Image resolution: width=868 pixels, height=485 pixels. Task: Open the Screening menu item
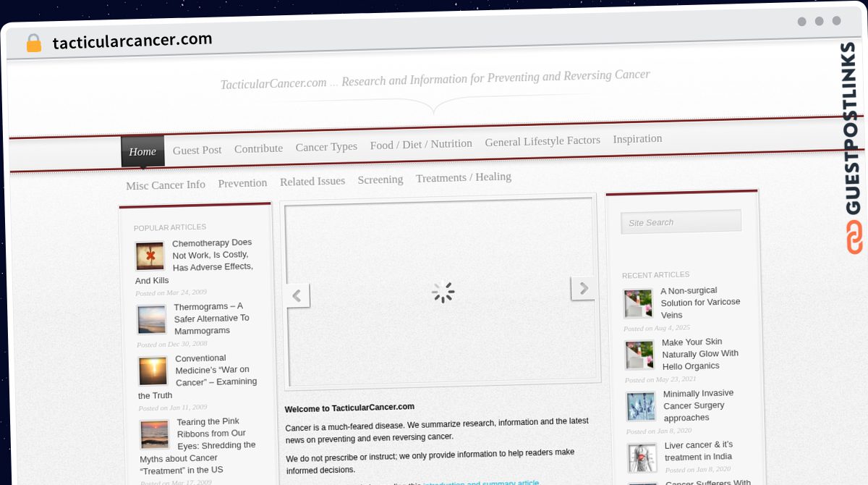pyautogui.click(x=380, y=180)
